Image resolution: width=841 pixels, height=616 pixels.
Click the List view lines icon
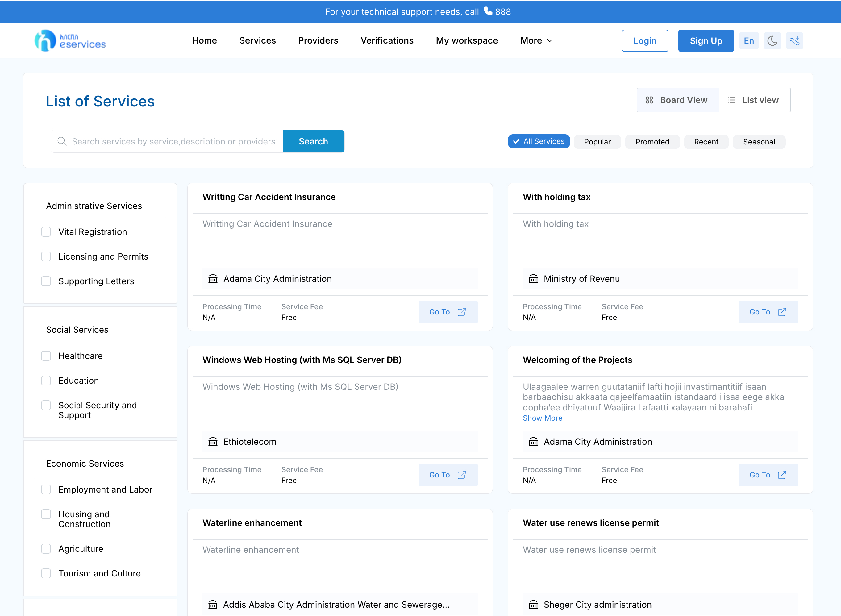point(731,100)
